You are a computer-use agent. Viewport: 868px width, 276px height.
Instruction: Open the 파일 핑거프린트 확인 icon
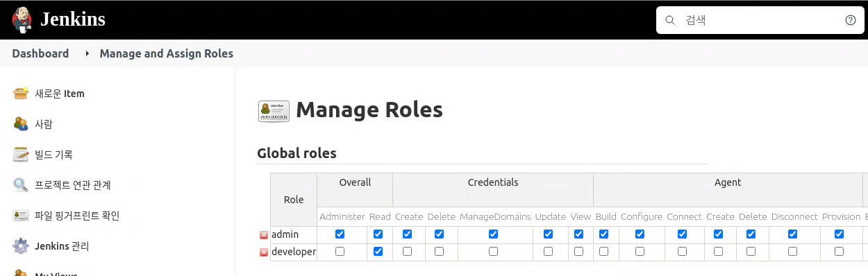click(x=21, y=215)
